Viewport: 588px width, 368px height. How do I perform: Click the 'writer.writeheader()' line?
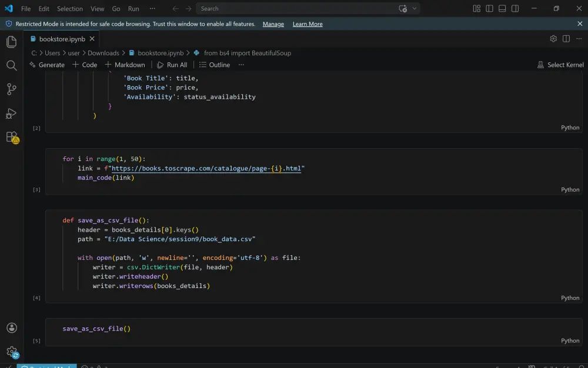tap(131, 276)
